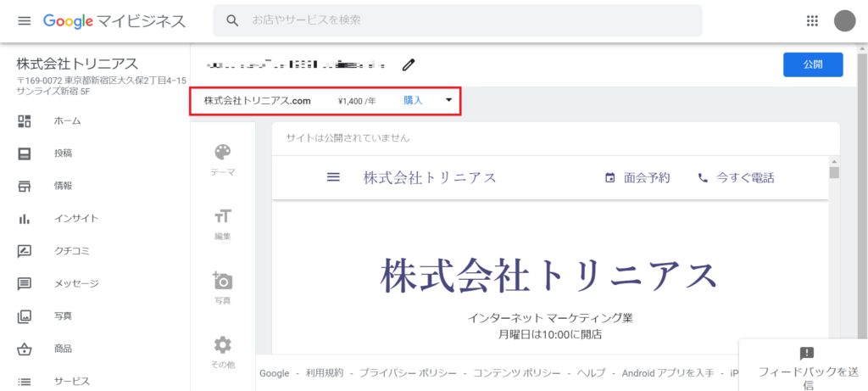868x391 pixels.
Task: Open the main hamburger menu
Action: [x=25, y=21]
